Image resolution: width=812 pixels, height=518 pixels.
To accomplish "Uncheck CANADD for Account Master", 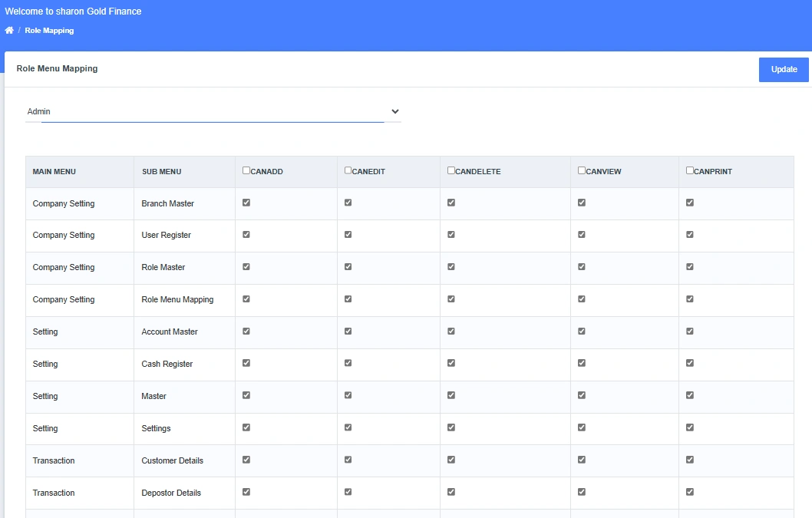I will pos(246,331).
